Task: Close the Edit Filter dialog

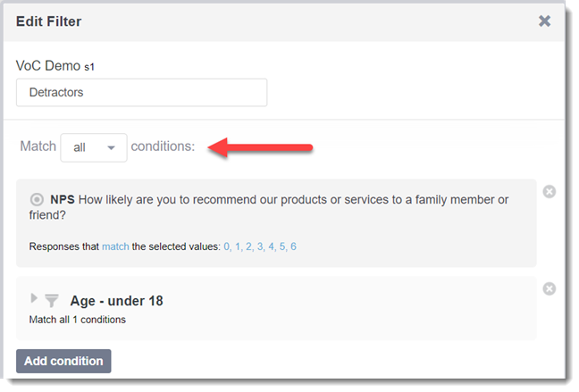Action: coord(544,21)
